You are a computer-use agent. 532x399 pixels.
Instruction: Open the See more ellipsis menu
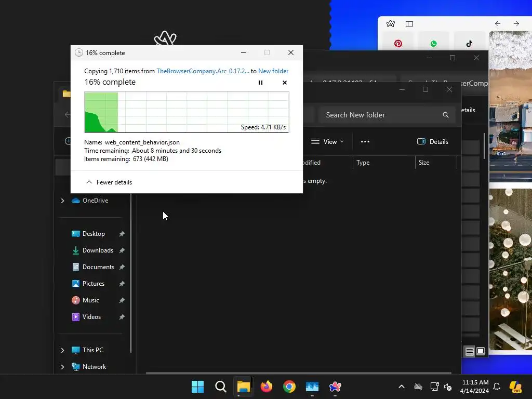365,141
